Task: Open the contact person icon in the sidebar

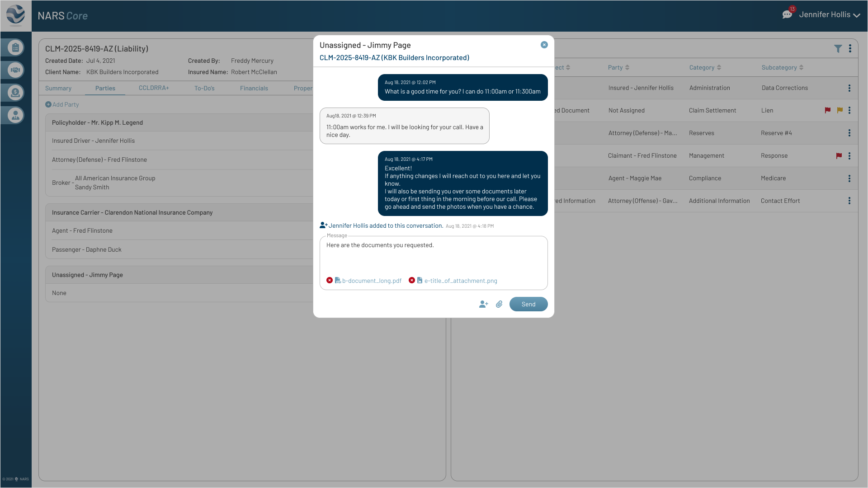Action: coord(15,115)
